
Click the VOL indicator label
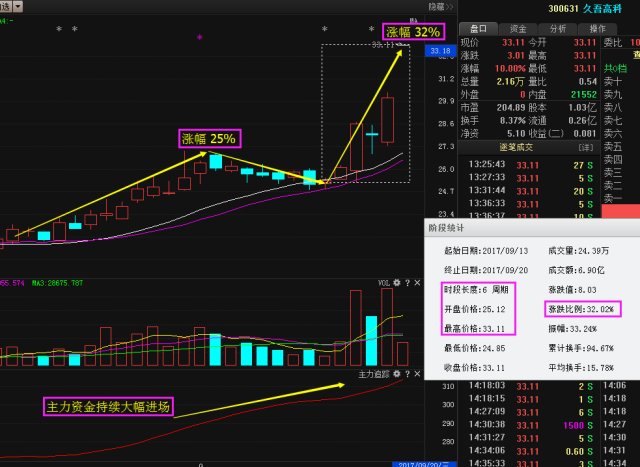[384, 282]
